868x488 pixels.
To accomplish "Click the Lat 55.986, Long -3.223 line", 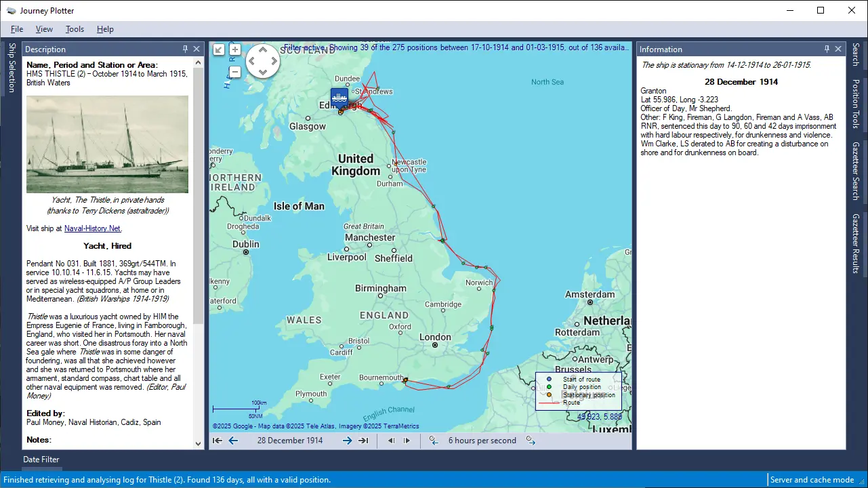I will click(x=679, y=100).
